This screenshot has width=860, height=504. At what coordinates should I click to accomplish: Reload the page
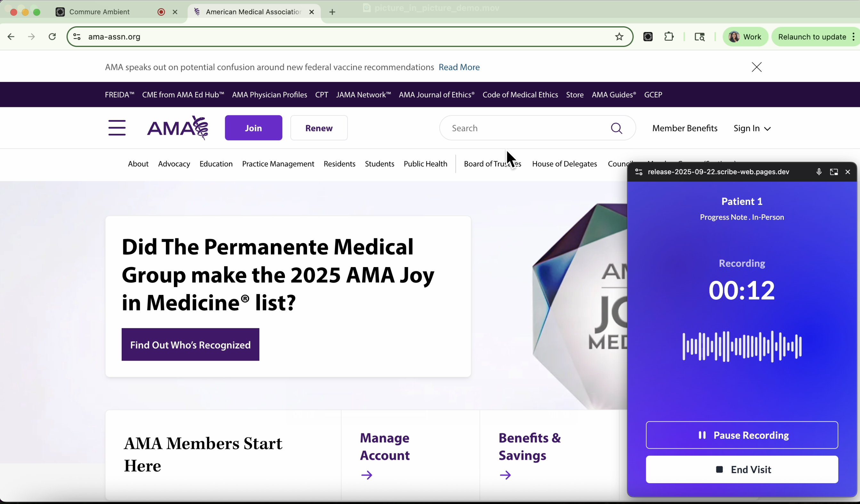pyautogui.click(x=52, y=37)
